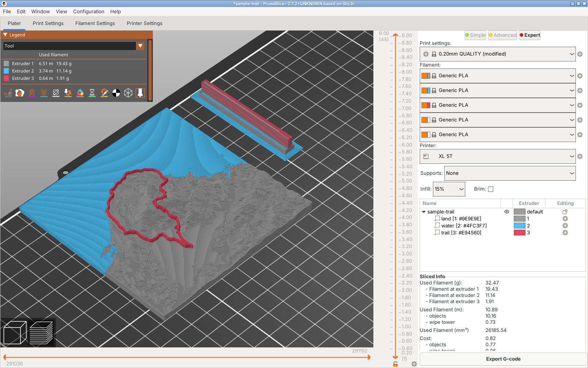
Task: Toggle Pause prints hourglass icon
Action: (x=92, y=93)
